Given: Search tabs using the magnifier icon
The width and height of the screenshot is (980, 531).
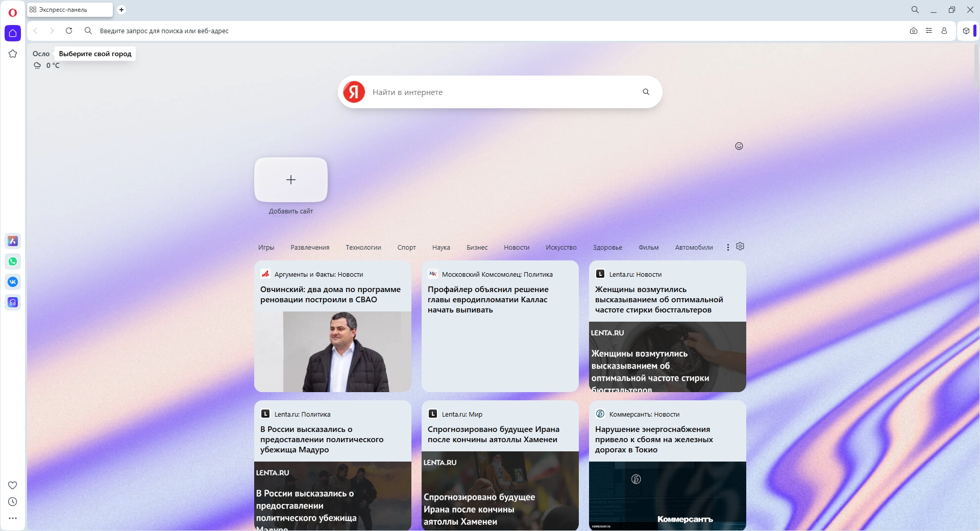Looking at the screenshot, I should (x=915, y=10).
